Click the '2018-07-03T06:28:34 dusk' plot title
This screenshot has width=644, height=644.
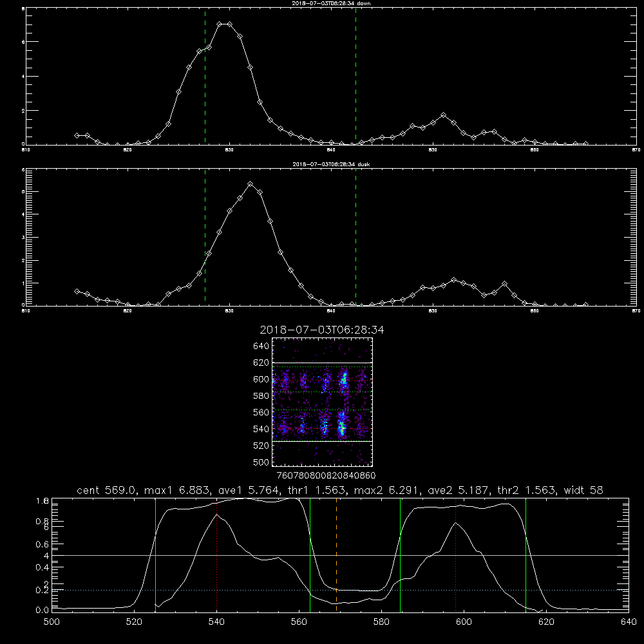coord(331,164)
